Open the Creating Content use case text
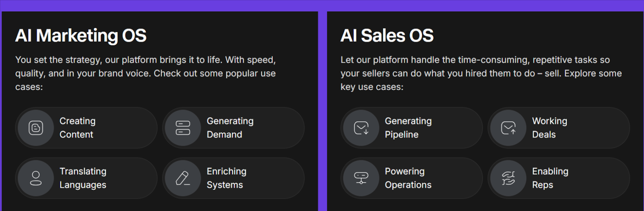The image size is (644, 211). [78, 128]
